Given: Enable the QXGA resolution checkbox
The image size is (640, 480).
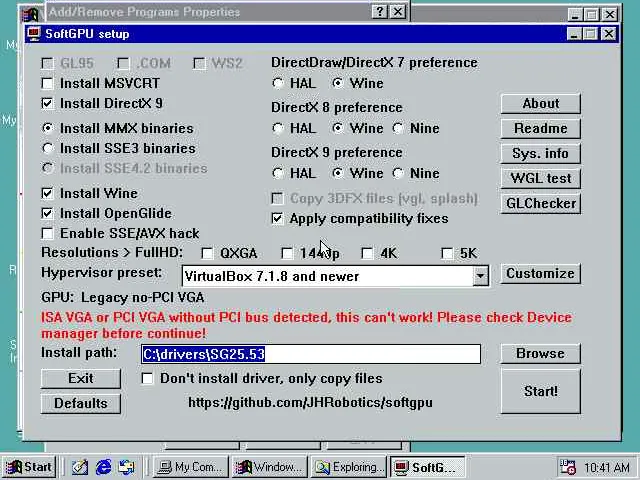Looking at the screenshot, I should click(x=207, y=253).
